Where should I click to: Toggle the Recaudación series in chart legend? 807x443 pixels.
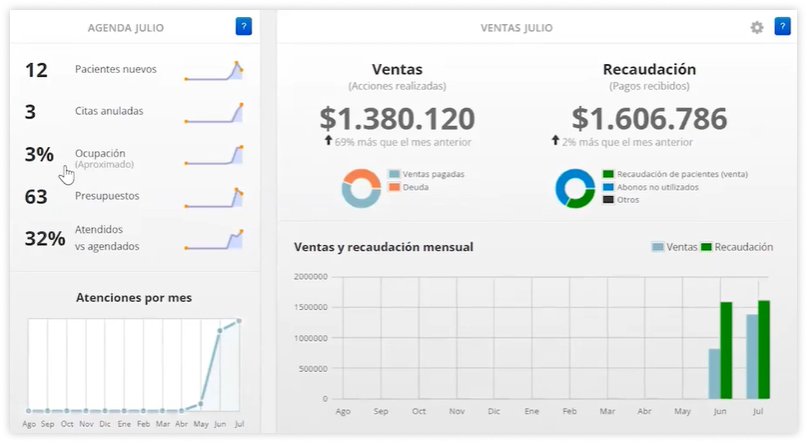point(736,247)
